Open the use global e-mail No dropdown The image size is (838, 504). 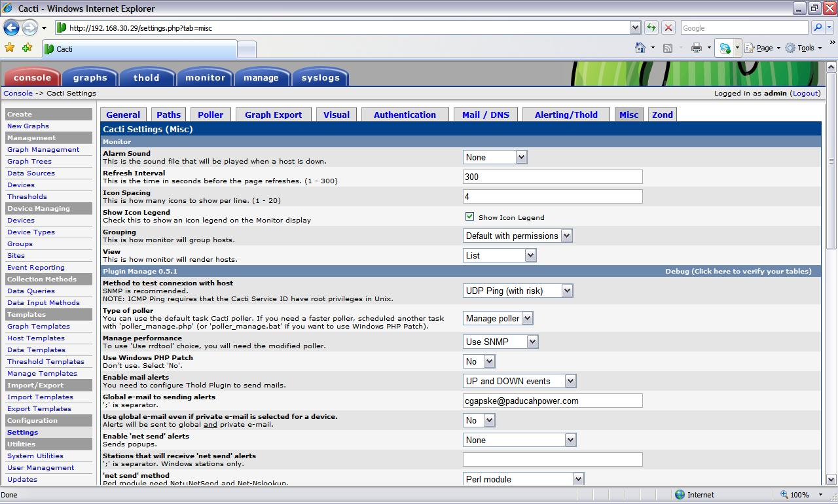coord(479,420)
